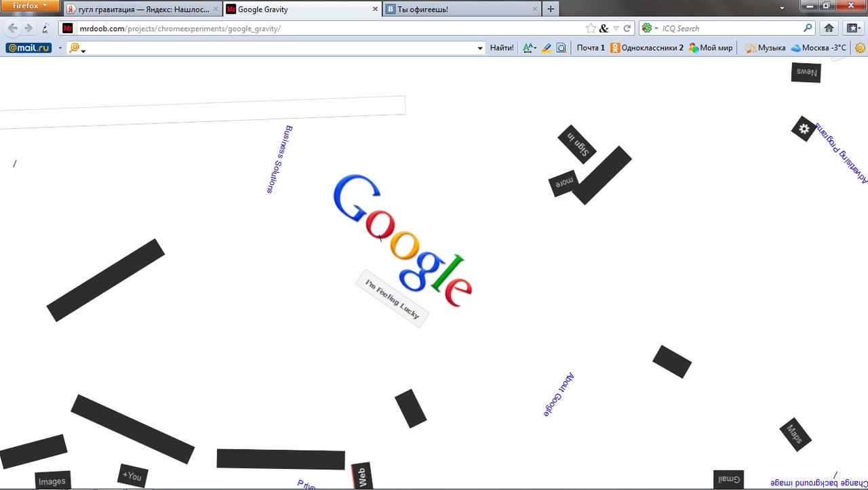Image resolution: width=868 pixels, height=490 pixels.
Task: Open 'Мой мир' toolbar shortcut
Action: (x=711, y=48)
